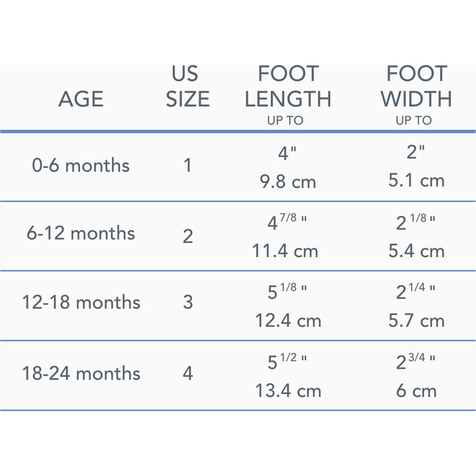Click the 11.4 cm foot length
The height and width of the screenshot is (476, 476).
(285, 251)
